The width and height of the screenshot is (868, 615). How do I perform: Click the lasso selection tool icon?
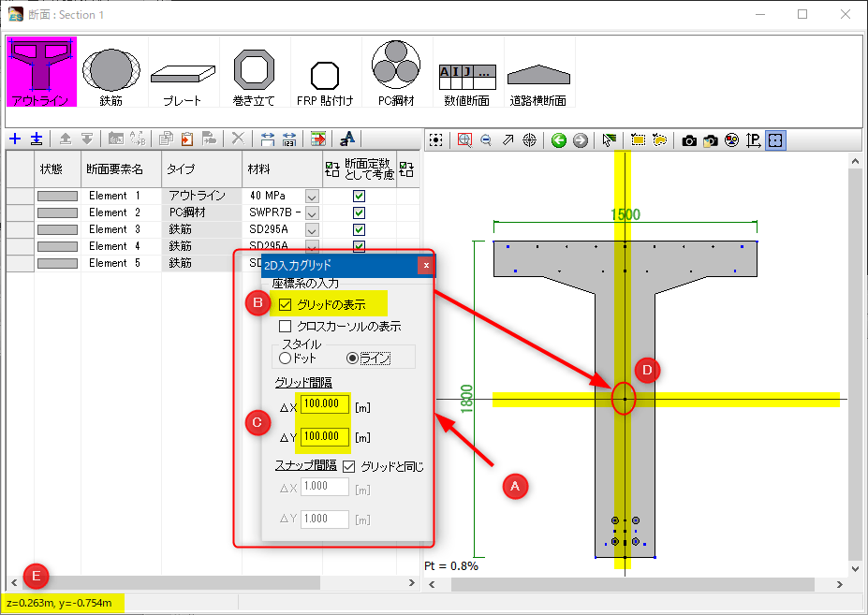(660, 140)
